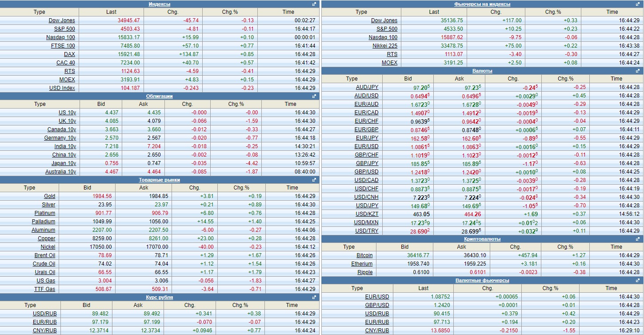Open the GBP/JPY currency pair
Screen dimensions: 644x335
point(367,163)
